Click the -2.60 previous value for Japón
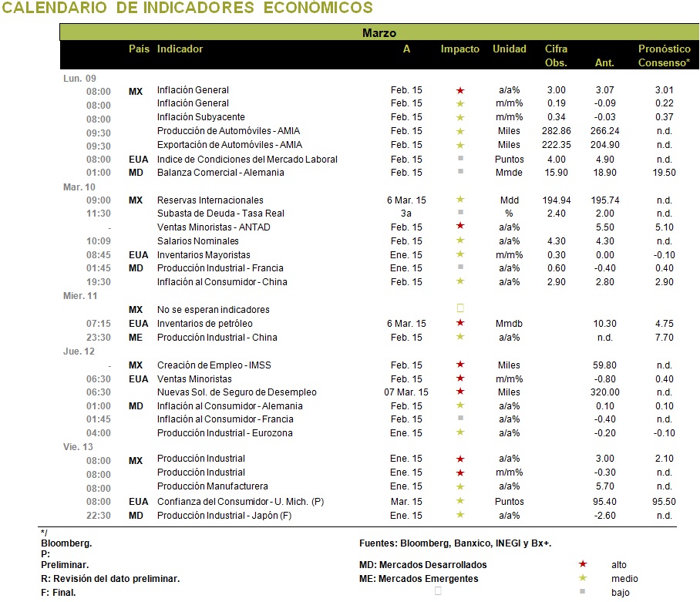The height and width of the screenshot is (602, 700). click(605, 516)
